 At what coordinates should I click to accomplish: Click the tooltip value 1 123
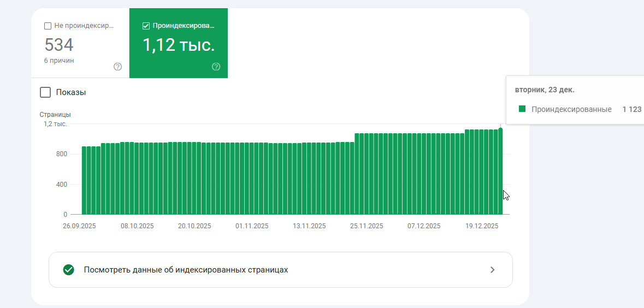[x=631, y=109]
